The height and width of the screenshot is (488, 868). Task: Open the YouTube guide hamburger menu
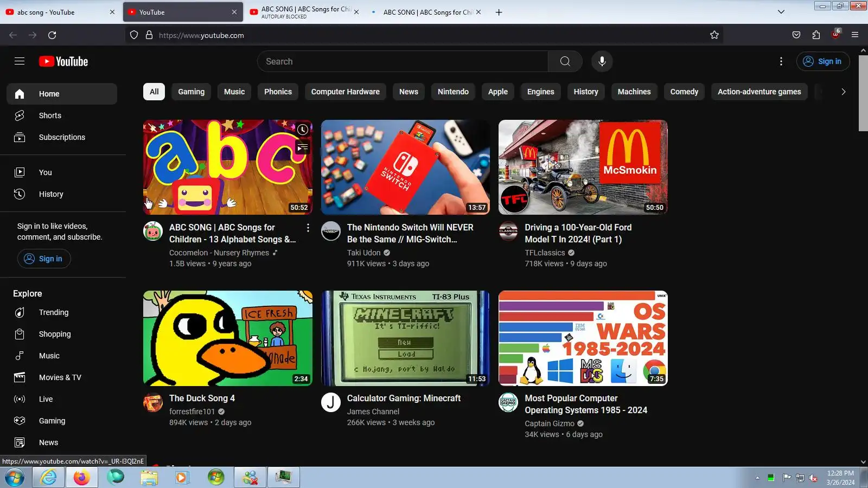click(x=20, y=61)
